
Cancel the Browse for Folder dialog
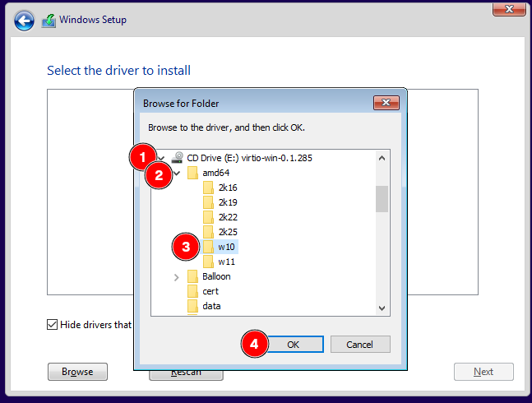(x=360, y=345)
